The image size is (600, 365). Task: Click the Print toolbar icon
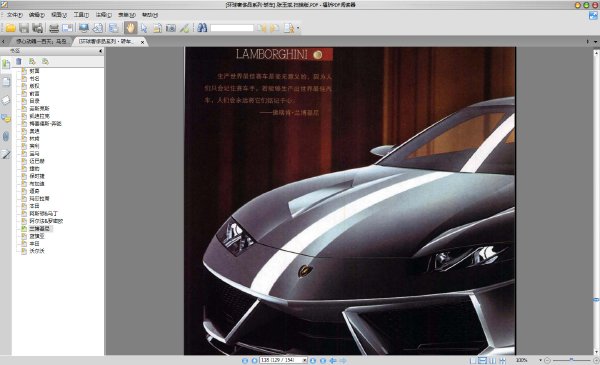[x=54, y=28]
